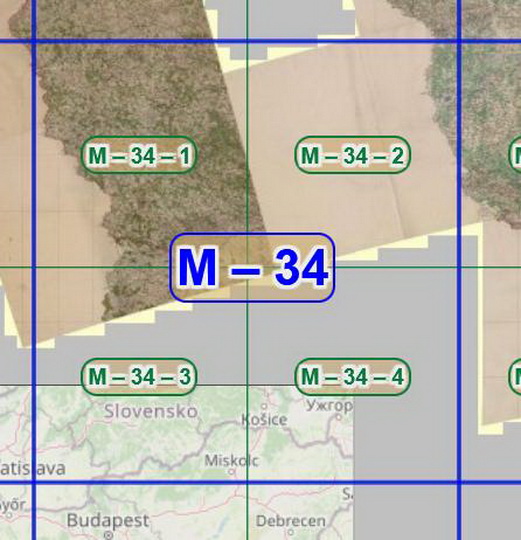
Task: Click the Košice city label
Action: pos(264,420)
